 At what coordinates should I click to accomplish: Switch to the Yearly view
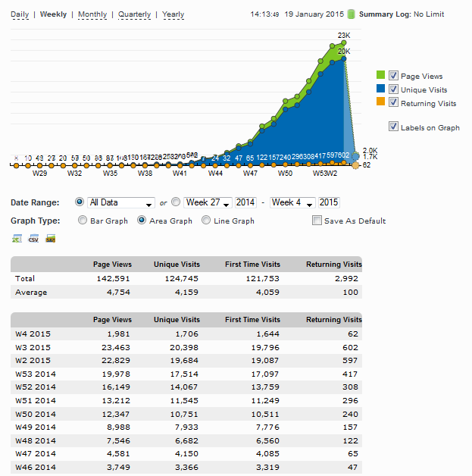pyautogui.click(x=173, y=14)
